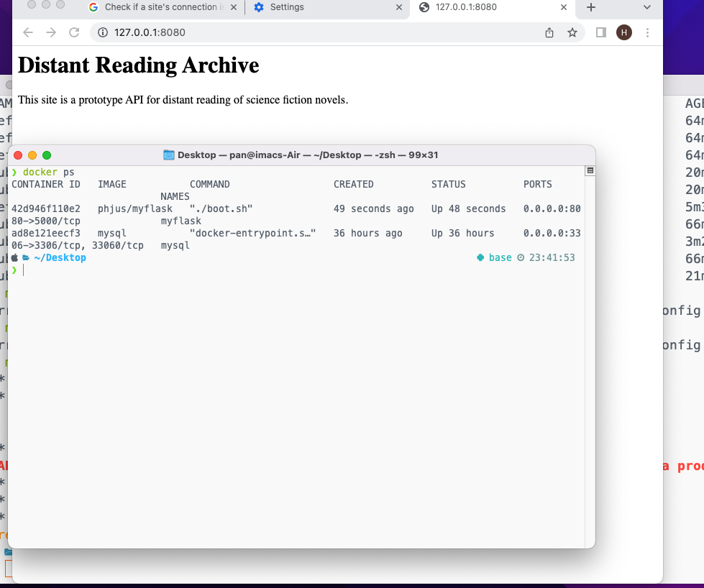Click the 'docker ps' command text
Viewport: 704px width, 588px height.
click(x=48, y=173)
